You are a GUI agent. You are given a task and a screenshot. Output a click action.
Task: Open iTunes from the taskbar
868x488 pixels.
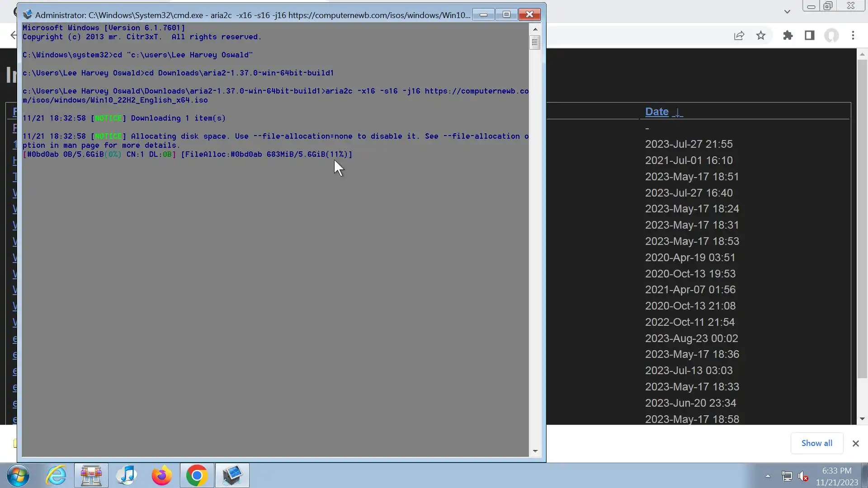point(126,476)
